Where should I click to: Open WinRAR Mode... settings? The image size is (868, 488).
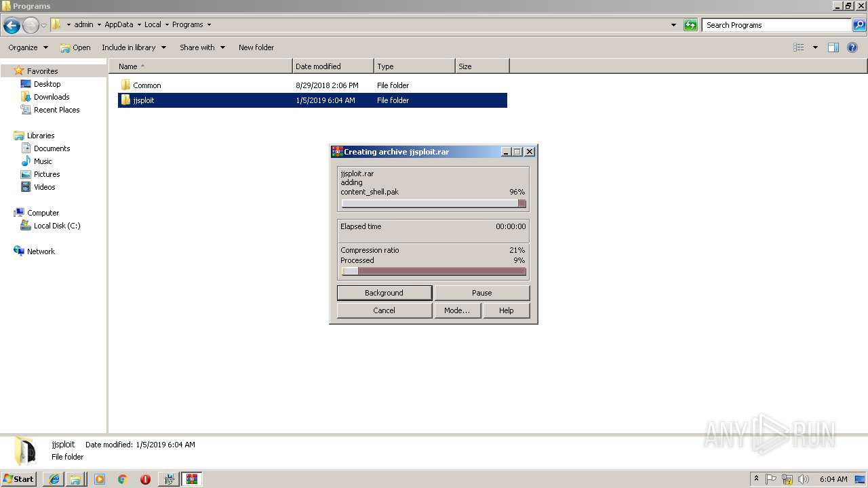pyautogui.click(x=457, y=310)
